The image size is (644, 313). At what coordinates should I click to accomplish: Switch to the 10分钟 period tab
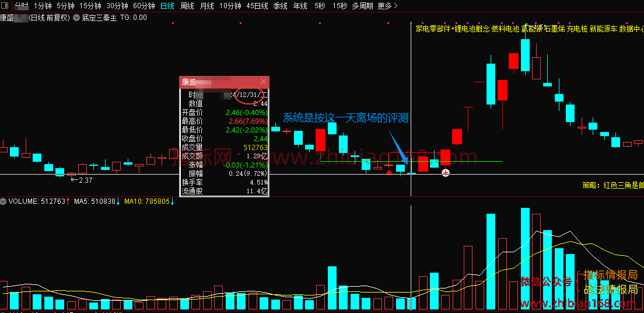coord(230,6)
